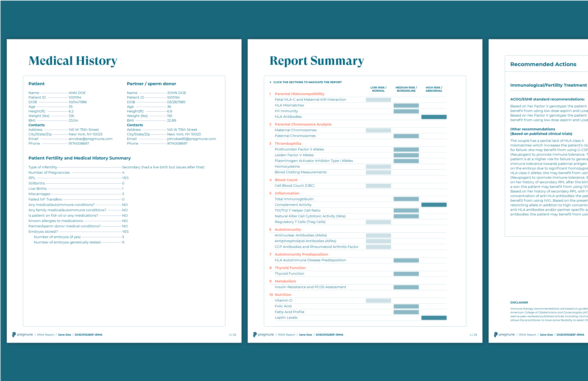Click Leptin Levels high risk bar
Viewport: 588px width, 381px height.
coord(434,318)
